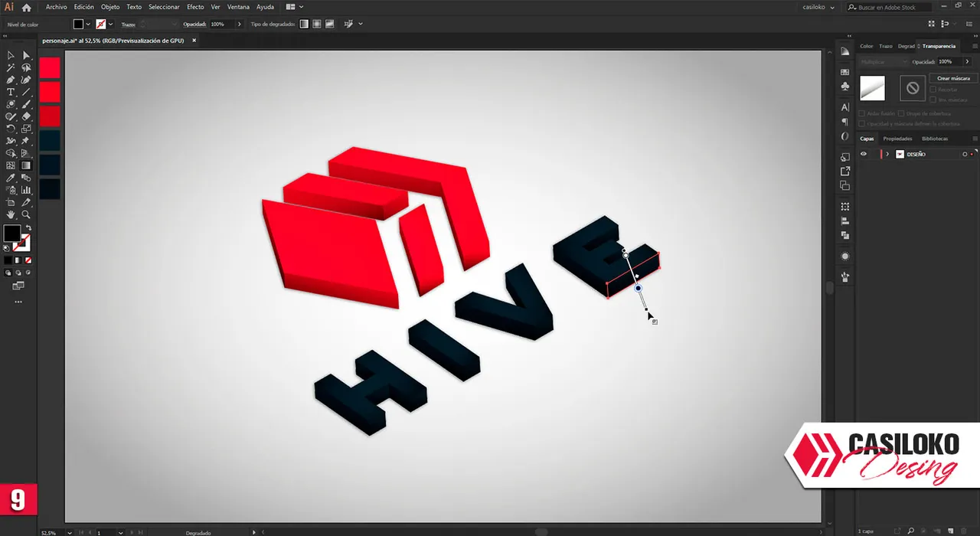Select the Eyedropper tool

(11, 178)
